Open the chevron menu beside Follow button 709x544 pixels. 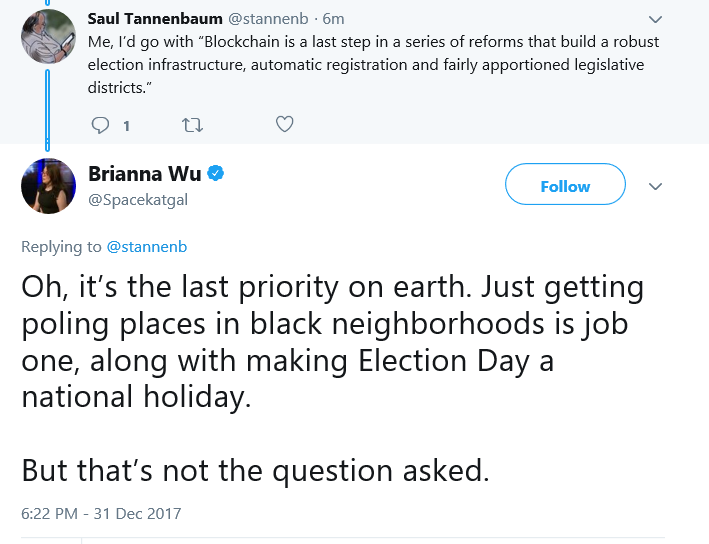tap(655, 186)
